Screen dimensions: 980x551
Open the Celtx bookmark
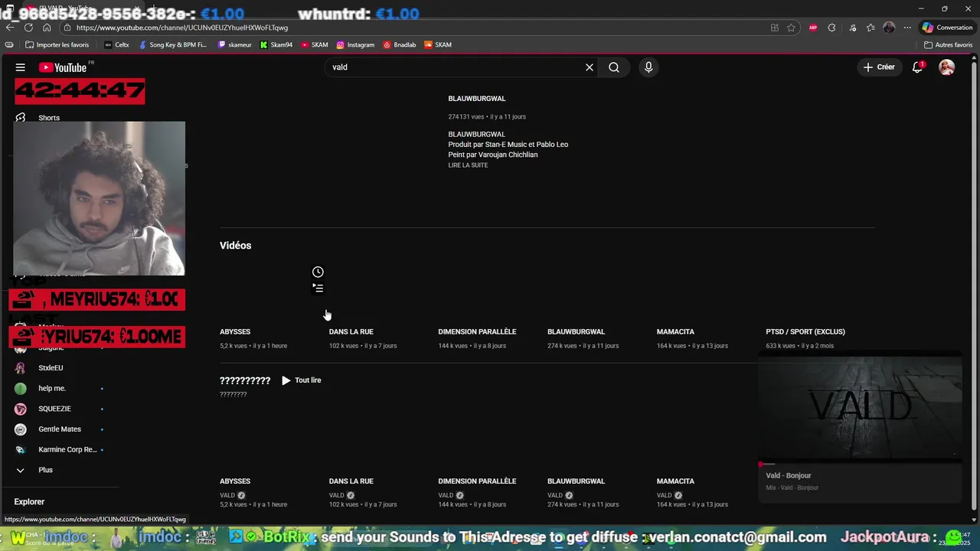(x=116, y=45)
